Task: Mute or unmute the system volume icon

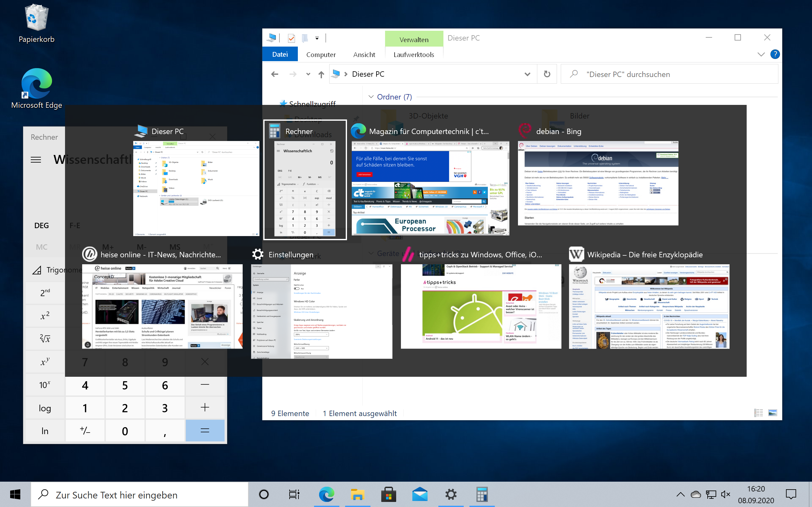Action: click(x=725, y=494)
